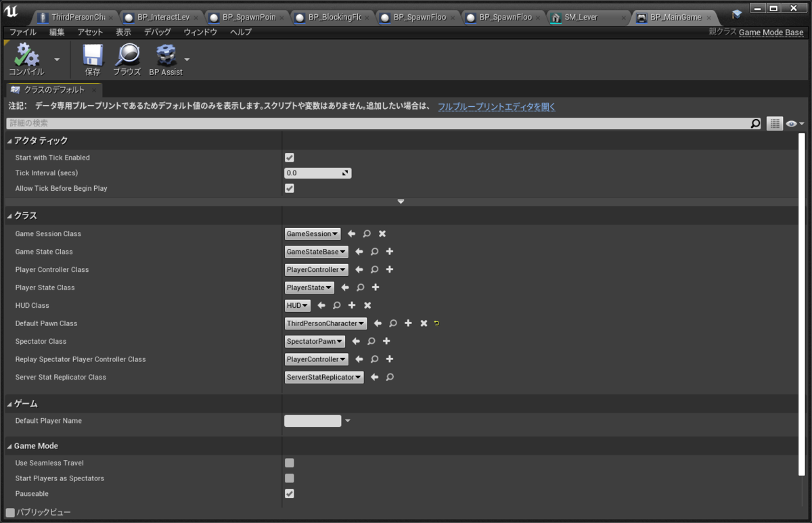The image size is (812, 523).
Task: Open the Compile options dropdown arrow
Action: (x=57, y=60)
